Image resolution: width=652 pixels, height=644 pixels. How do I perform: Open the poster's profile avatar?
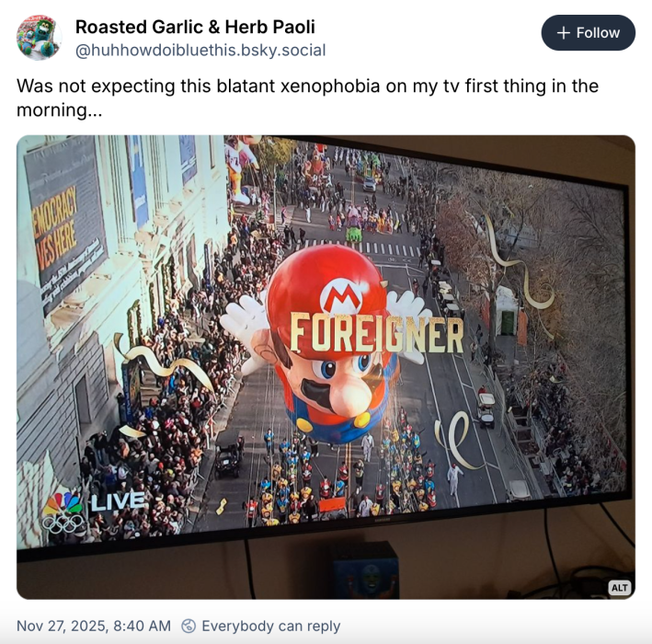point(40,38)
